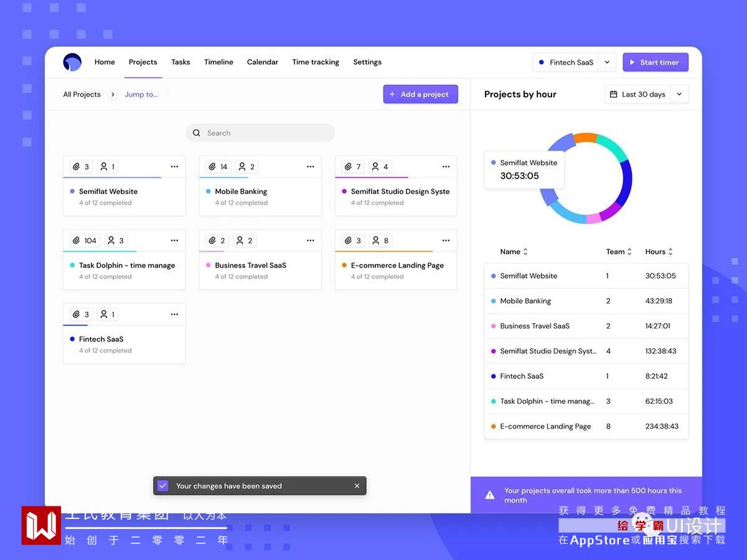Image resolution: width=747 pixels, height=560 pixels.
Task: Open the Business Travel SaaS card's three-dot menu
Action: (311, 240)
